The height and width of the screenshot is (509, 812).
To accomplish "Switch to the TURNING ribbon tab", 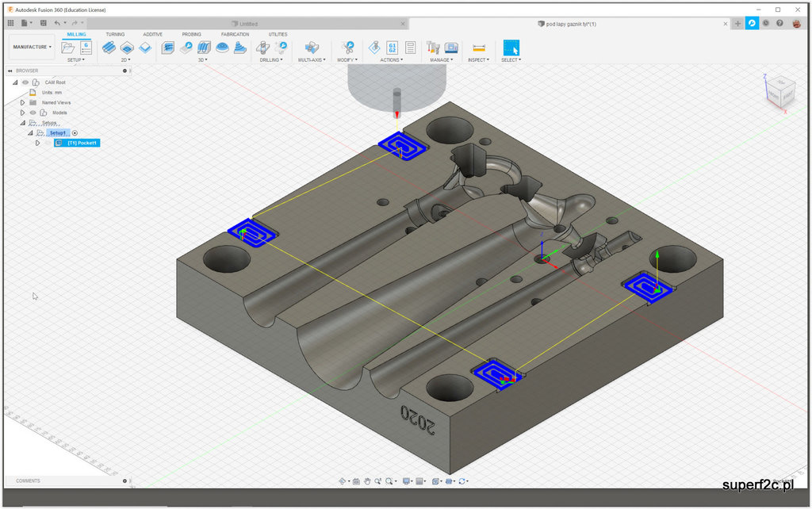I will [115, 34].
